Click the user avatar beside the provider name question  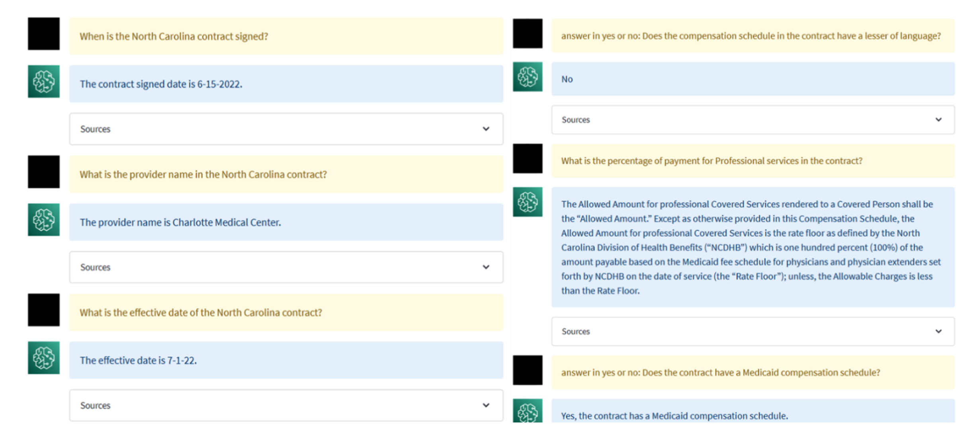click(44, 172)
